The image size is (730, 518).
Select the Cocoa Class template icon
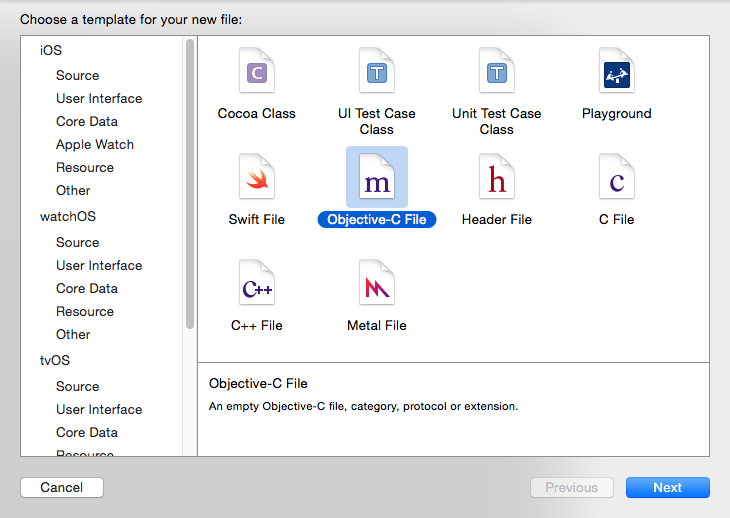(257, 70)
